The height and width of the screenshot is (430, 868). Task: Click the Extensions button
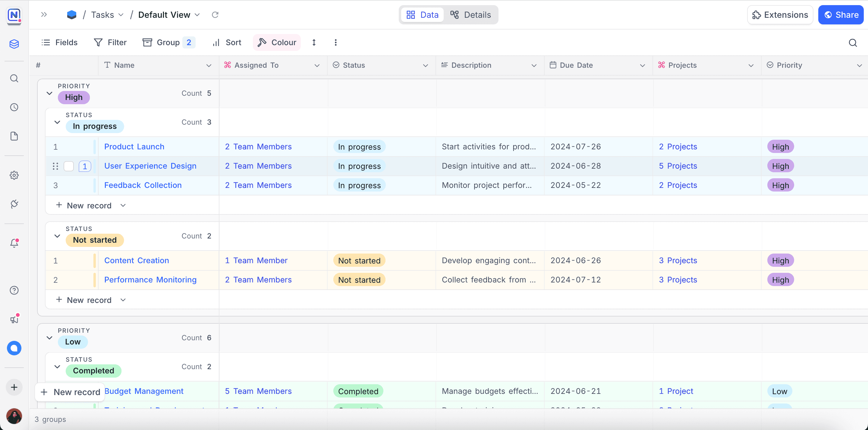[x=780, y=15]
